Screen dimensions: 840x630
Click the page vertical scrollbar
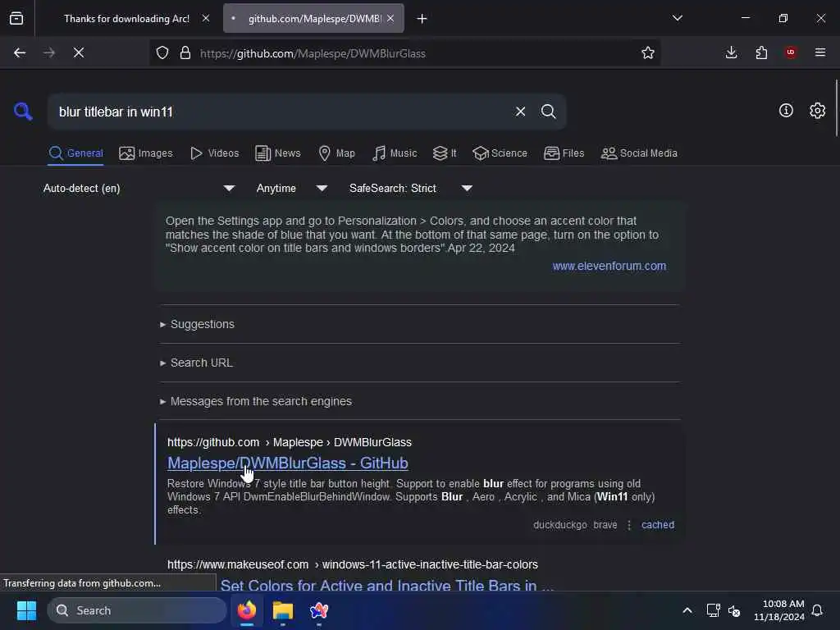pos(836,107)
